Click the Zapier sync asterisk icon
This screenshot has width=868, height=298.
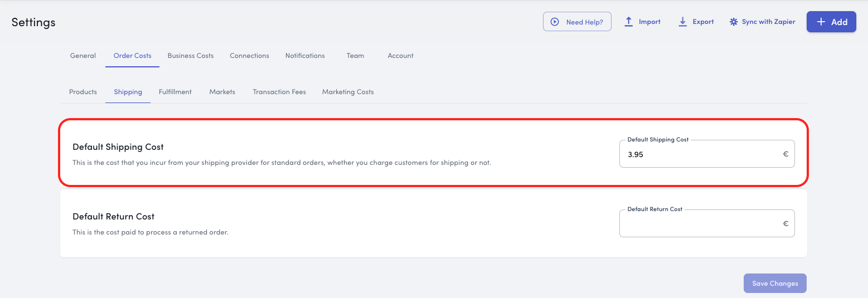(x=733, y=22)
